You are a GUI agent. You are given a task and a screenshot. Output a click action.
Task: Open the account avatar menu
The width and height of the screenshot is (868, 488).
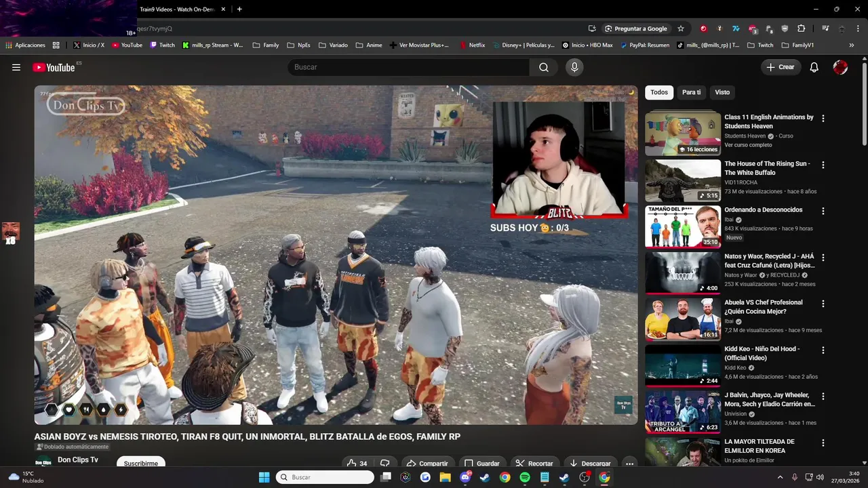point(840,67)
